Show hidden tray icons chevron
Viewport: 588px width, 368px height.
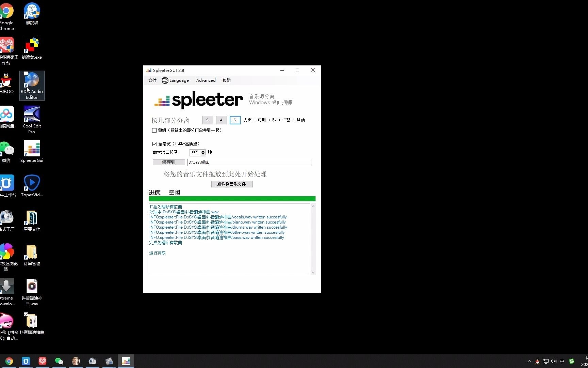click(x=529, y=361)
